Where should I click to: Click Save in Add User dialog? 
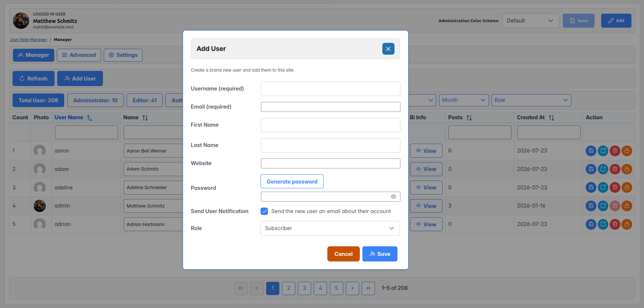pos(380,254)
